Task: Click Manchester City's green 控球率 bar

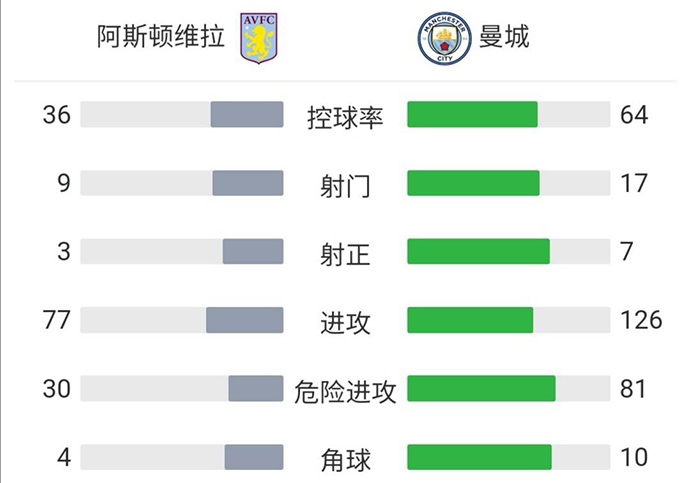Action: click(472, 115)
